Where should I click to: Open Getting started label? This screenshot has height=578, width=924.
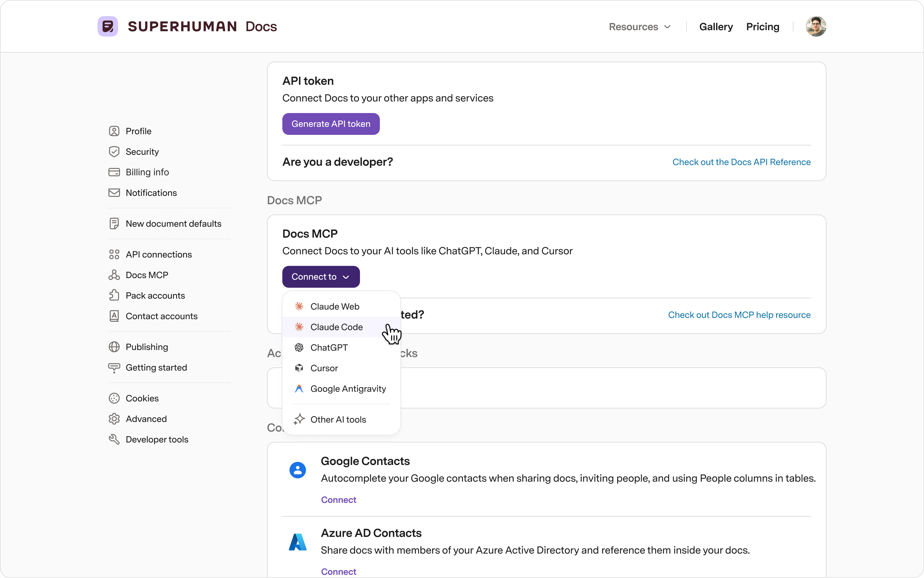(x=157, y=367)
